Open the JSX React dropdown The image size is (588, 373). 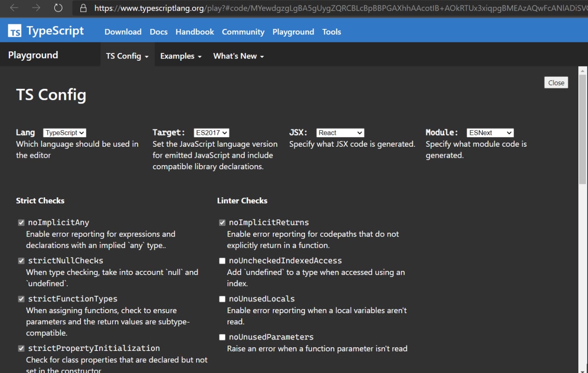click(x=340, y=132)
